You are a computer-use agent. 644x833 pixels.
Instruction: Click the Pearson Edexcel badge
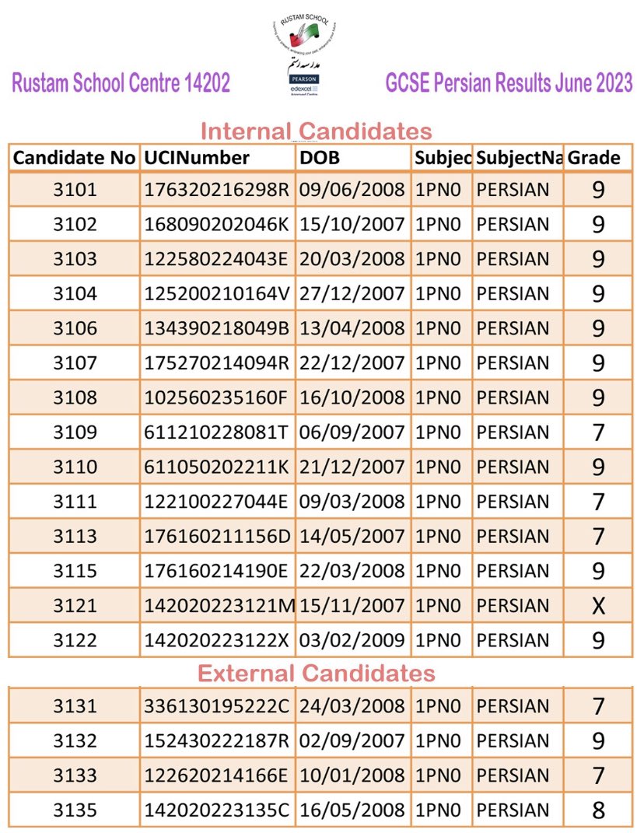304,85
